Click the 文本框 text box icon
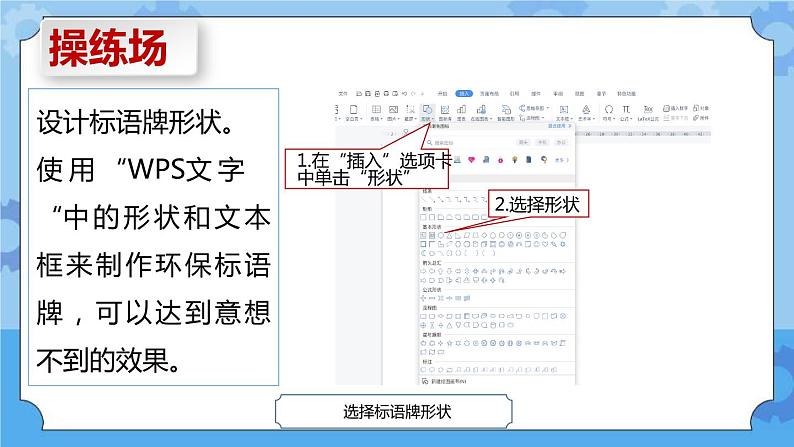 [x=564, y=109]
